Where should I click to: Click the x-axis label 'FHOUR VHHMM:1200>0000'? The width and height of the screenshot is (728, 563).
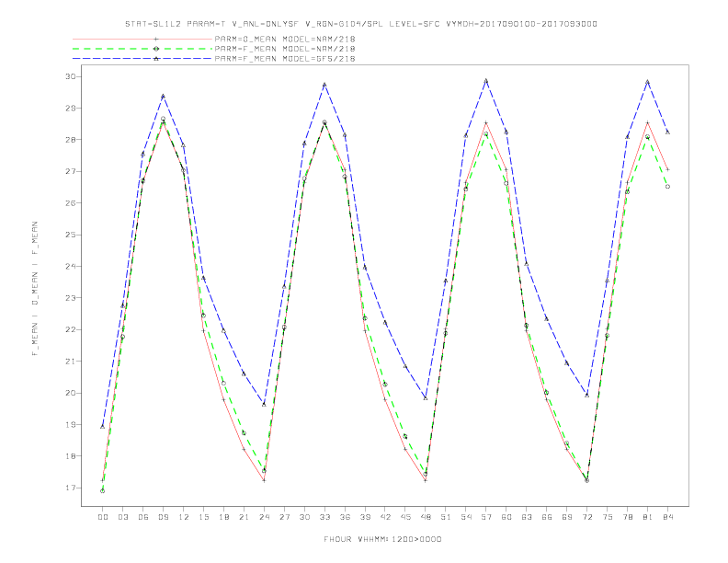click(382, 539)
